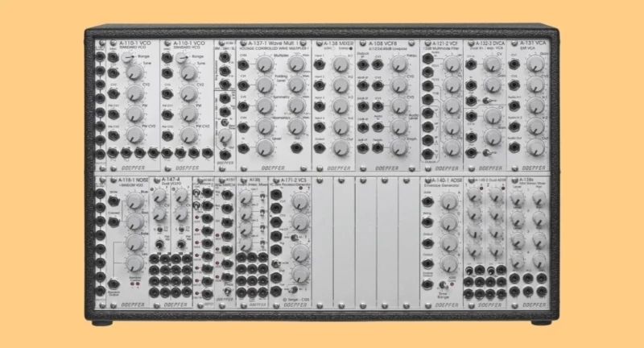Toggle the Time Range switch on the A-140-1 ADSR
The image size is (644, 348).
pos(443,284)
